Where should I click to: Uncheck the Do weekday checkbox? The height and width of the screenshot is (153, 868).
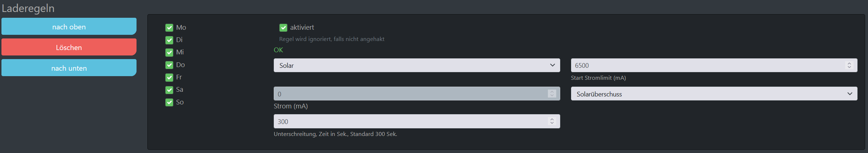tap(169, 65)
